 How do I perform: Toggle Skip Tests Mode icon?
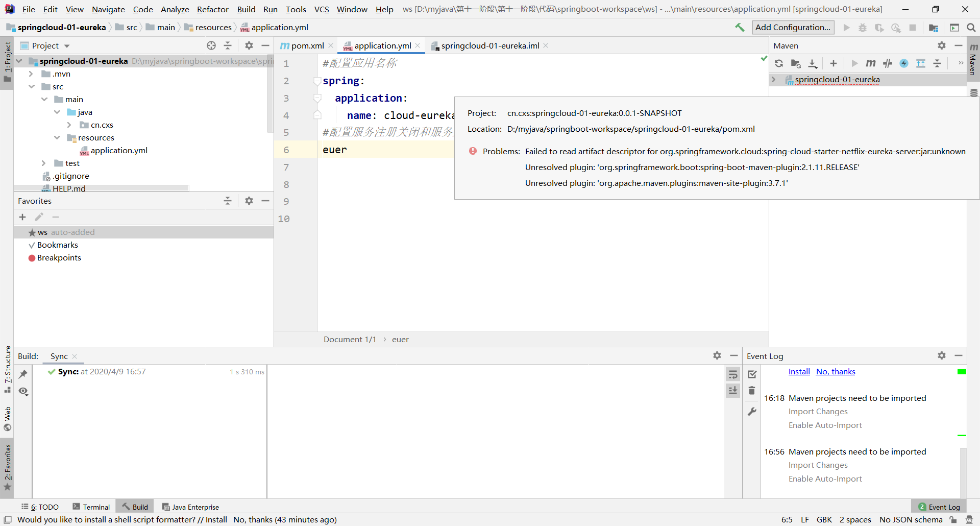[904, 63]
